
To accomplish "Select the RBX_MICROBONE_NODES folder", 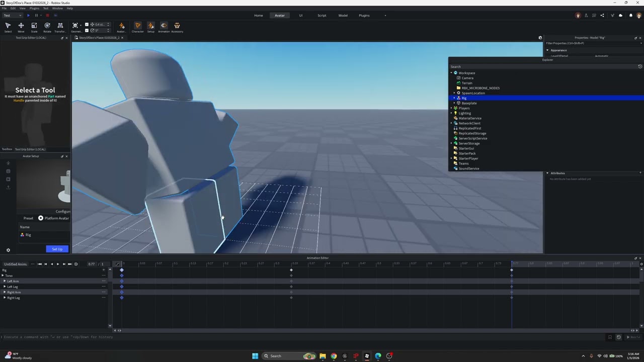I will pos(480,88).
